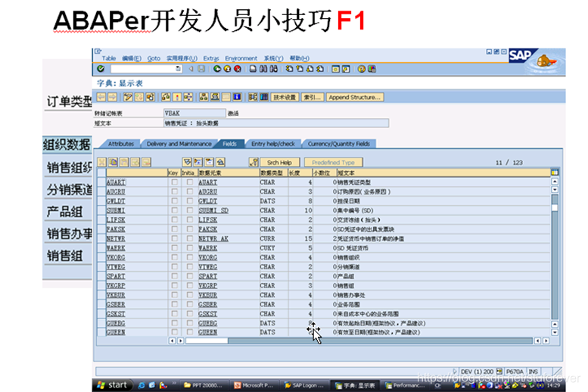Image resolution: width=588 pixels, height=392 pixels.
Task: Click the status bar expand triangle near DEV
Action: click(455, 372)
